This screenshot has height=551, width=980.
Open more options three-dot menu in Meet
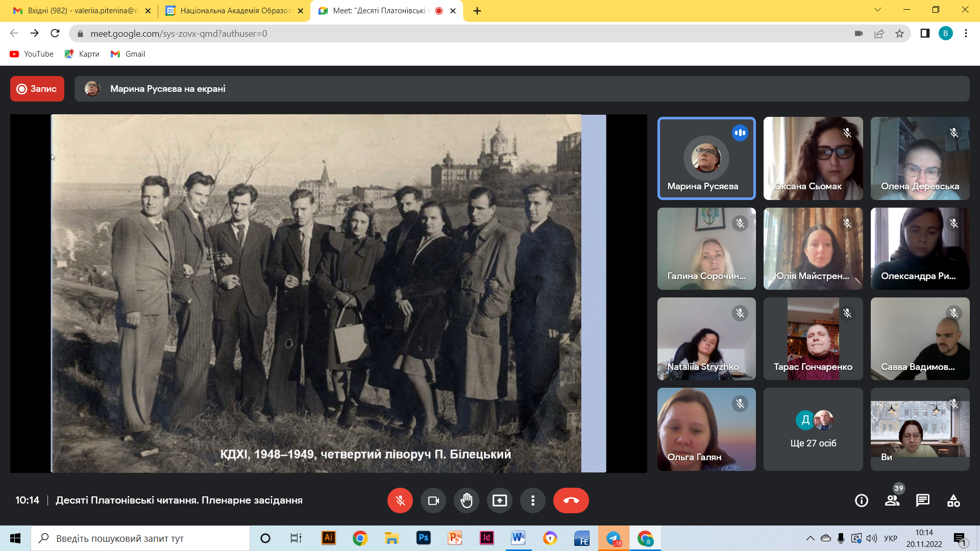coord(533,500)
